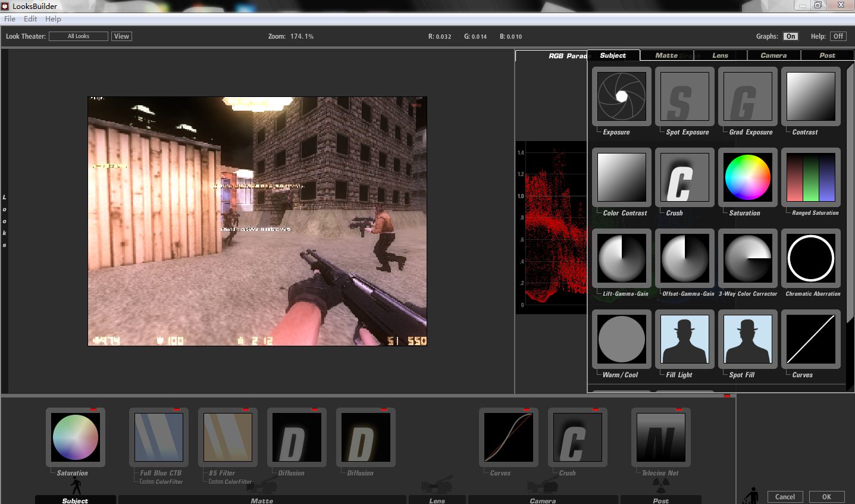This screenshot has width=855, height=504.
Task: Select first Diffusion tool in chain
Action: (x=296, y=437)
